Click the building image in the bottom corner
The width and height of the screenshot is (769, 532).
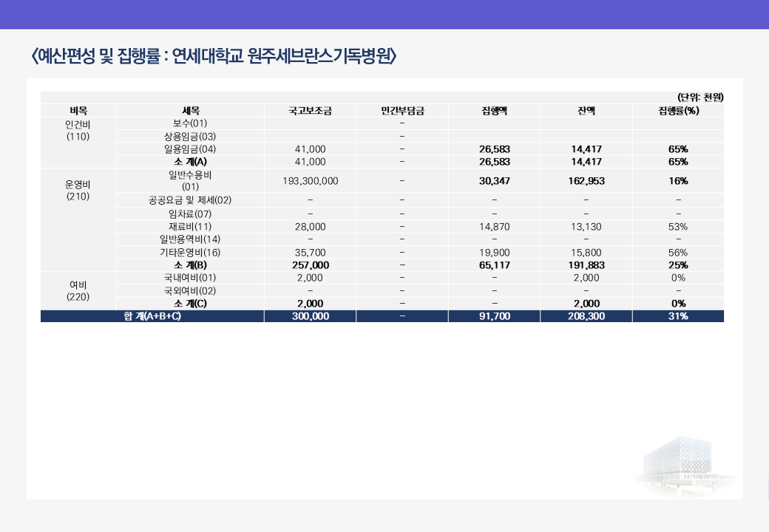pos(684,465)
